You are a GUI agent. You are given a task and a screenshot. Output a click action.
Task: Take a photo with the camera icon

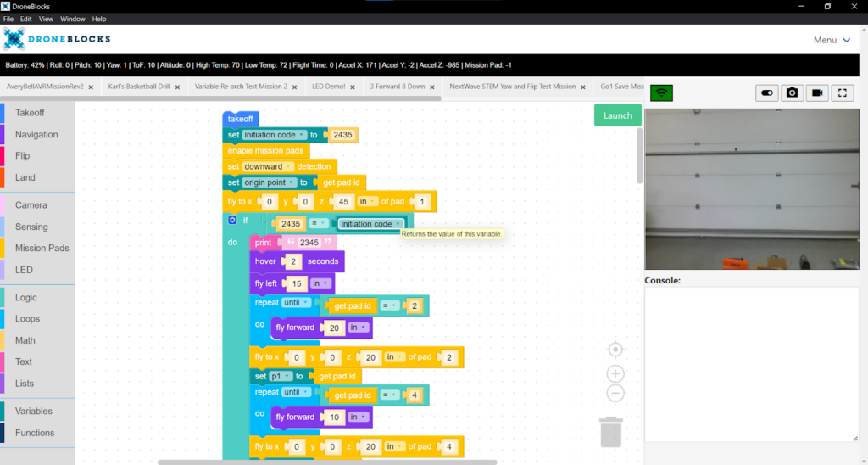click(792, 92)
